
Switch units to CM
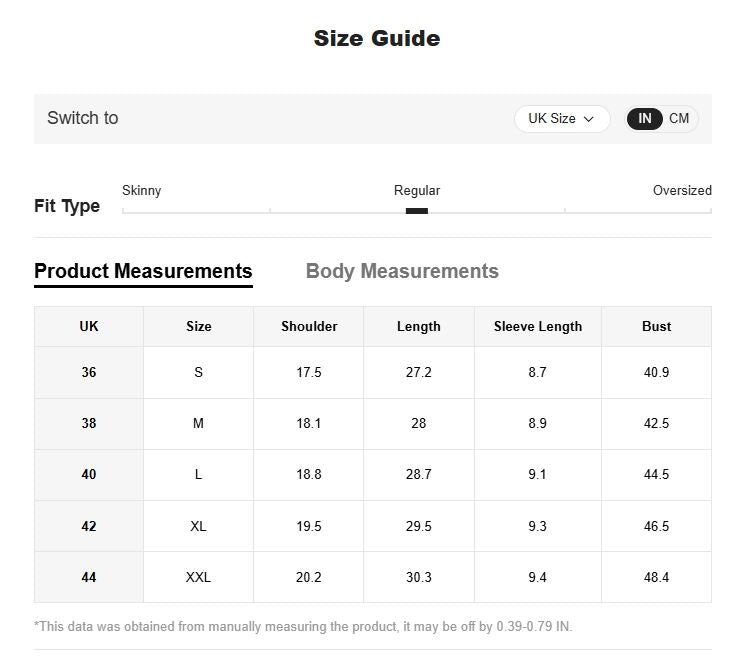point(679,119)
